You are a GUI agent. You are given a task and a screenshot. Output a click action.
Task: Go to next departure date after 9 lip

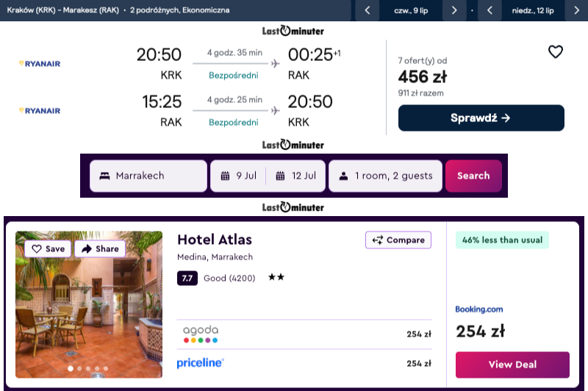[454, 10]
